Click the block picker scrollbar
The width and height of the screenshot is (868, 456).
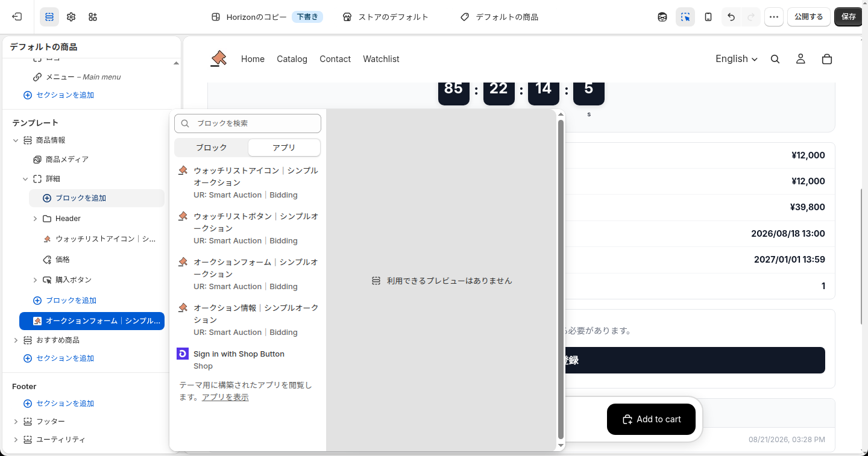(561, 278)
